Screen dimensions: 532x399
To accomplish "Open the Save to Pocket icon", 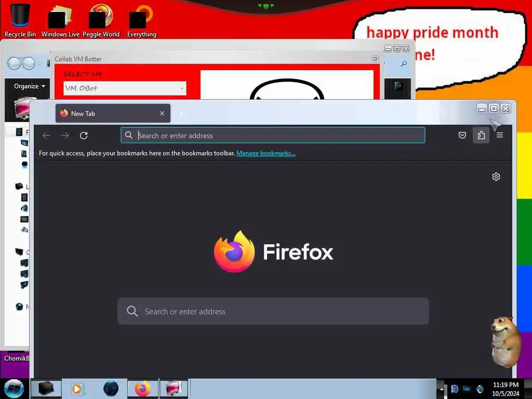I will click(462, 136).
